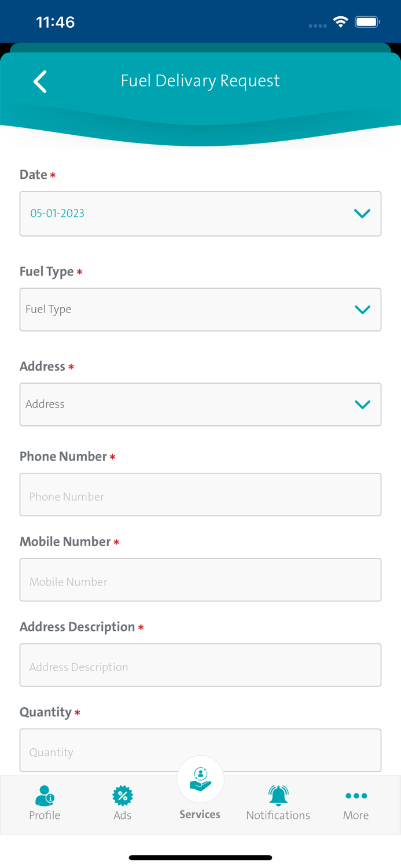Open the Notifications bell icon

(278, 796)
